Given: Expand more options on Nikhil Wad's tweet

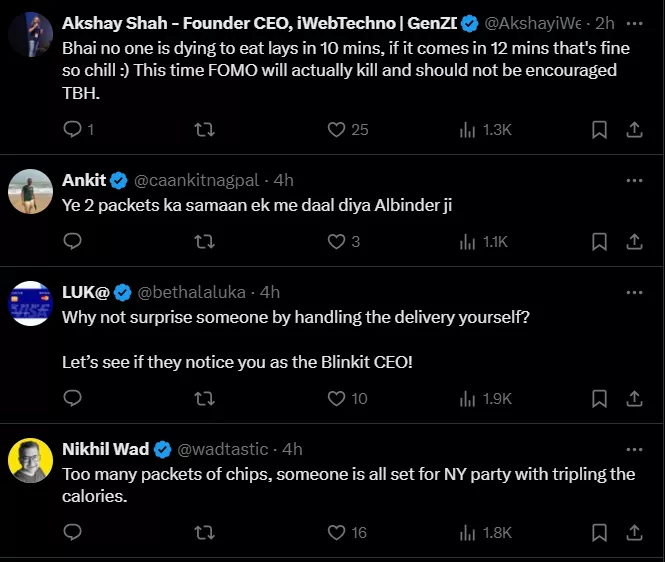Looking at the screenshot, I should tap(634, 449).
